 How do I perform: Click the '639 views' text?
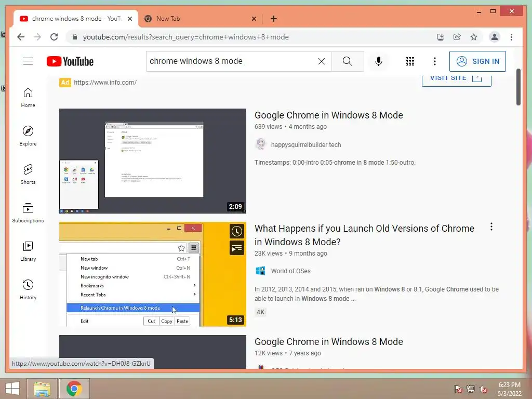(269, 127)
